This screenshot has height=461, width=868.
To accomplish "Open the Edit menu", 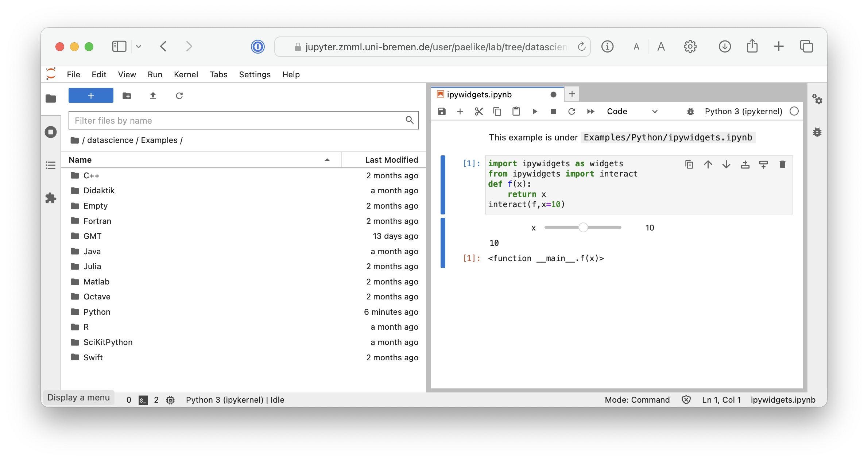I will coord(99,74).
